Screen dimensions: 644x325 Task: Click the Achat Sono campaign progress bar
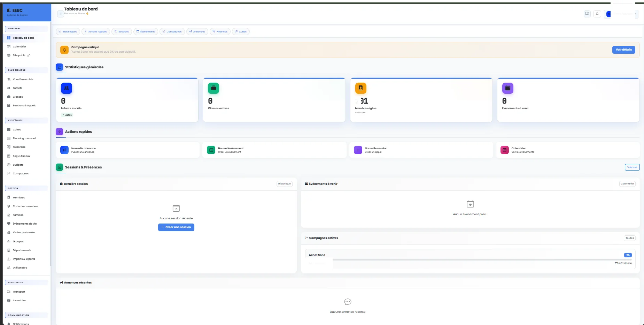click(x=482, y=259)
